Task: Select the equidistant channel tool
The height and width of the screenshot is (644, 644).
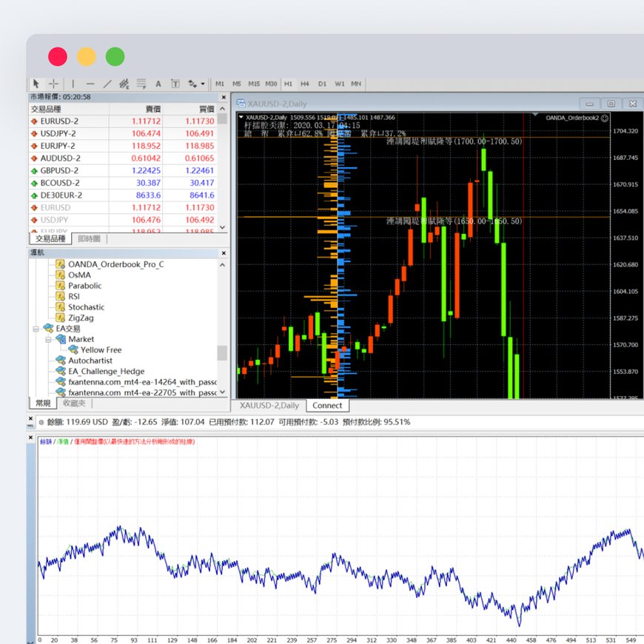Action: point(124,84)
